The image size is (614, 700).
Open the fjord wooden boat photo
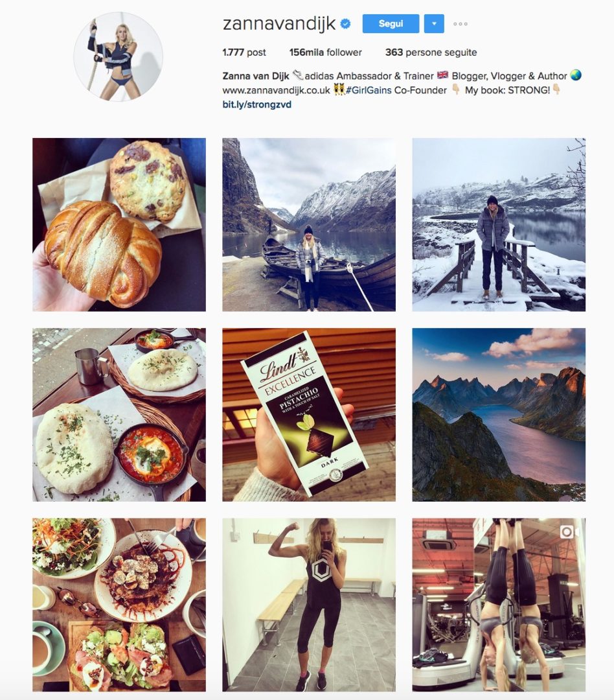309,224
